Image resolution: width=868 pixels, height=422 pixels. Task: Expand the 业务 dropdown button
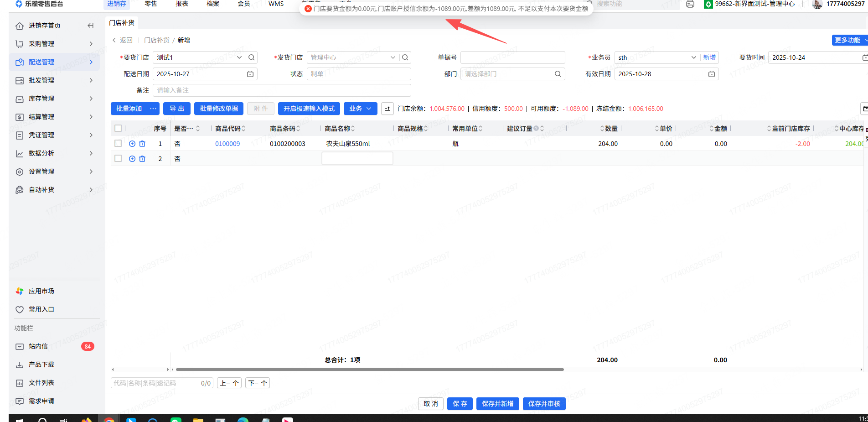(361, 109)
